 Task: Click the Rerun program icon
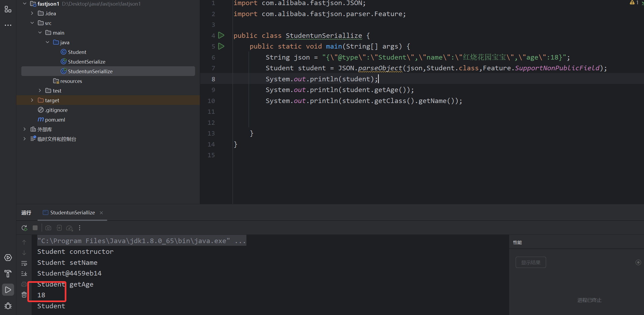24,228
